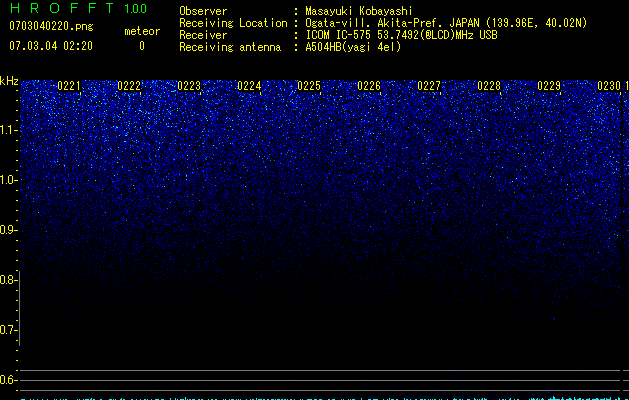This screenshot has height=400, width=629.
Task: Click the ICOM IC-575 receiver frequency text
Action: click(x=401, y=35)
